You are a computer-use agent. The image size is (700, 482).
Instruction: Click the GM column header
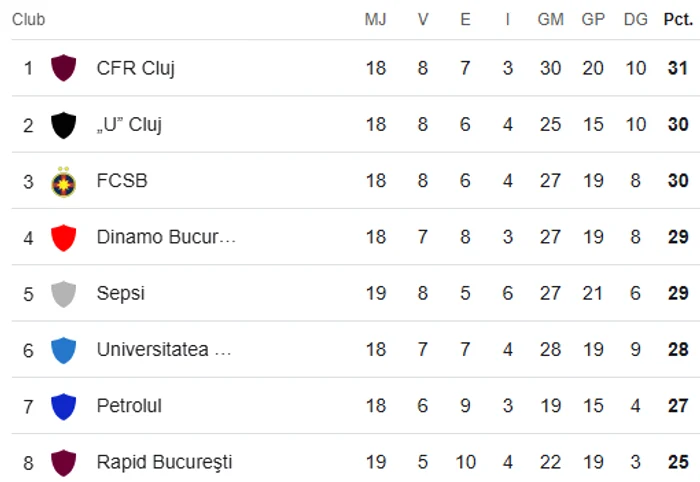[550, 19]
